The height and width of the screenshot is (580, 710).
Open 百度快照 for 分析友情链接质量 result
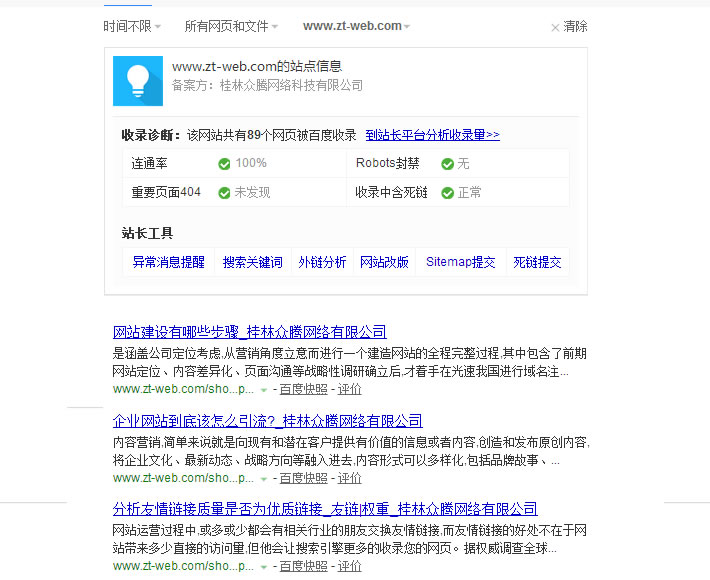303,566
